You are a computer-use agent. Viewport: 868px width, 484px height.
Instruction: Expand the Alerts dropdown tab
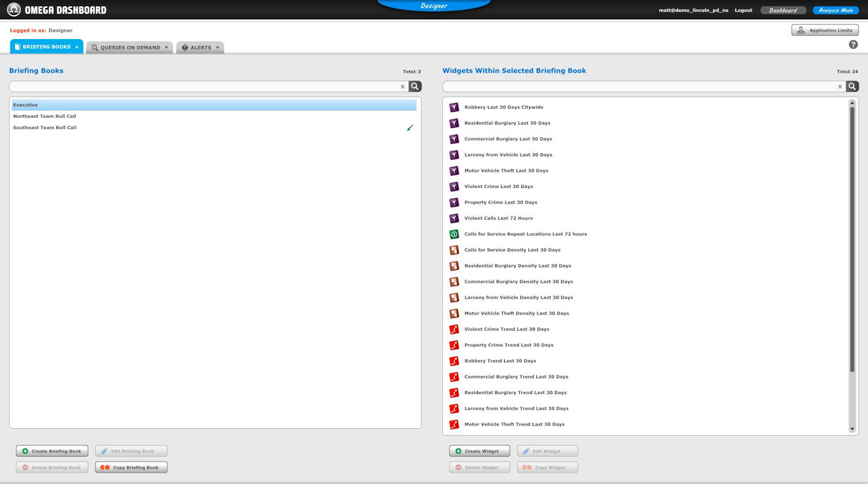pyautogui.click(x=200, y=48)
